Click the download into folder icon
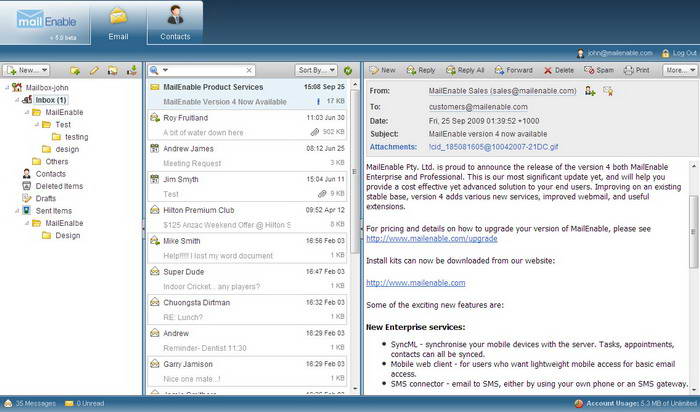 click(132, 70)
